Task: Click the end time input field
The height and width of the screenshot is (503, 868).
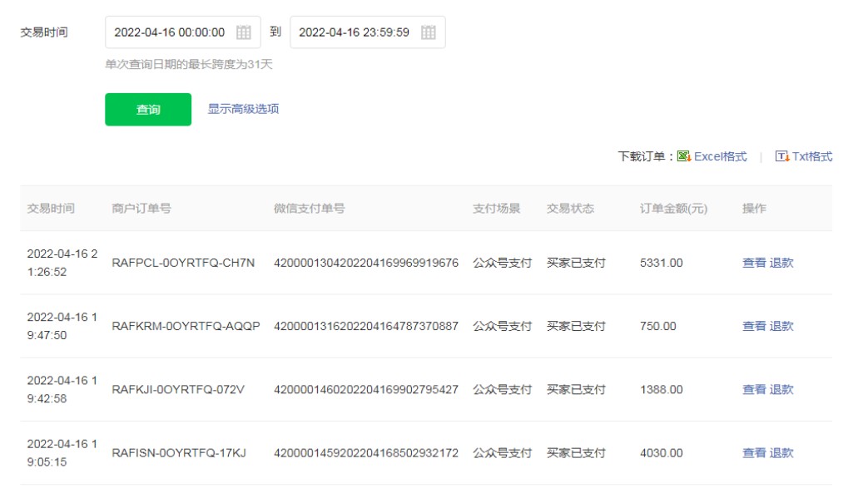Action: coord(354,32)
